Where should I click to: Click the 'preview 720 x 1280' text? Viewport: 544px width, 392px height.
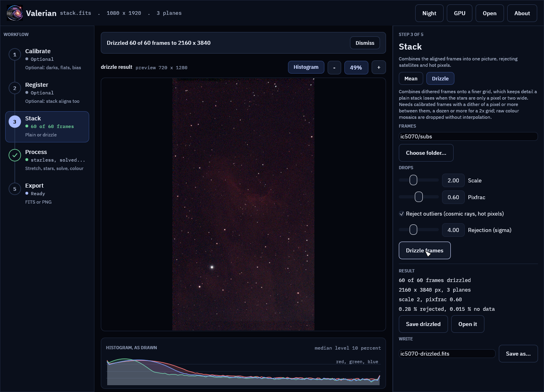pos(162,68)
